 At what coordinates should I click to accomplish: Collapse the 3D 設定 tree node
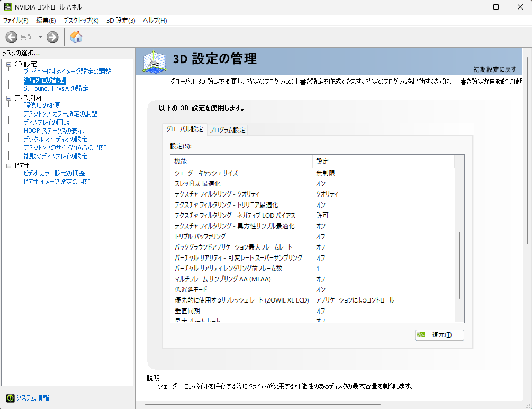9,64
